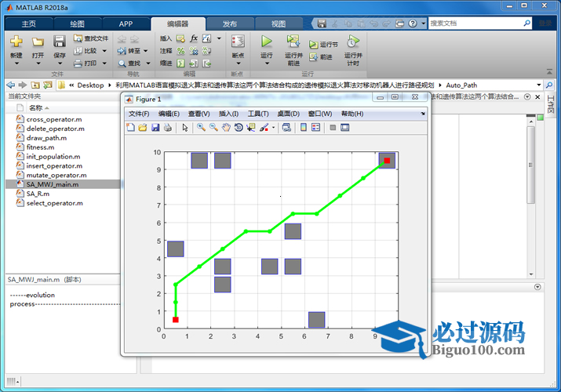Click Find Files (查找文件) button

coord(92,38)
